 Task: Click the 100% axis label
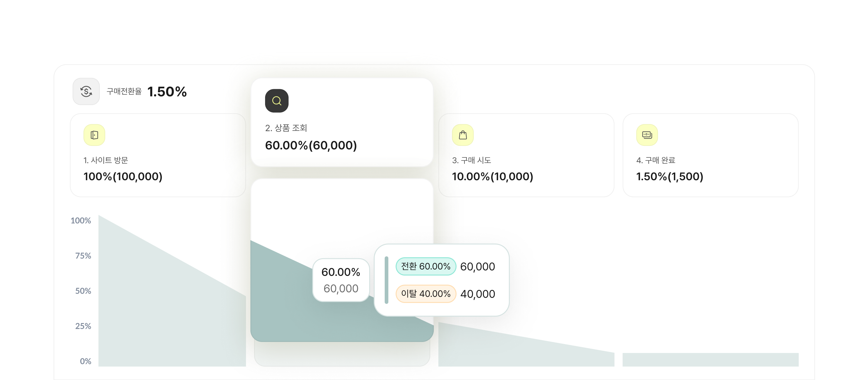pos(81,220)
